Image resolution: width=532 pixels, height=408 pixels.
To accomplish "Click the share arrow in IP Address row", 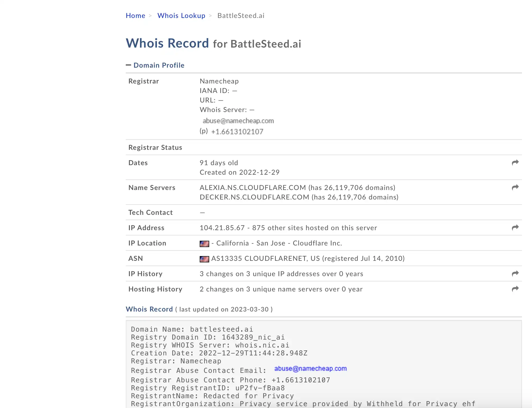I will click(515, 228).
